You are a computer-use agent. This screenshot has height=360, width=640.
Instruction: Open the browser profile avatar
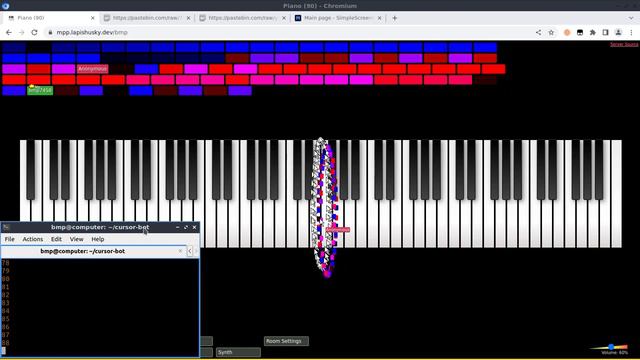pyautogui.click(x=618, y=32)
